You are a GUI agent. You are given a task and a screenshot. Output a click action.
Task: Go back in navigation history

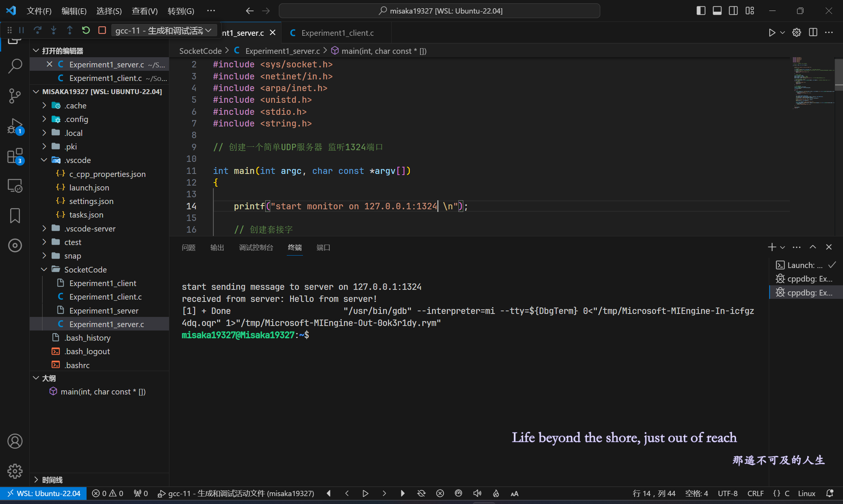(x=250, y=11)
